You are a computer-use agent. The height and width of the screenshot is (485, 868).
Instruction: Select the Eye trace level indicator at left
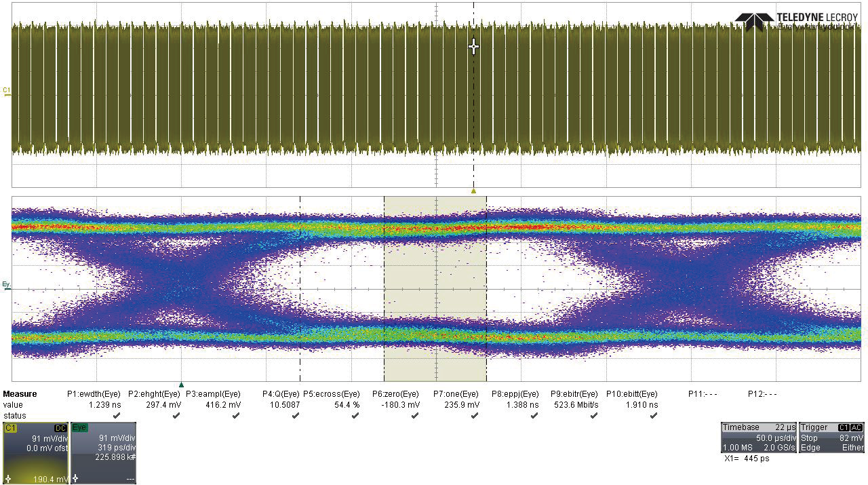click(x=7, y=286)
